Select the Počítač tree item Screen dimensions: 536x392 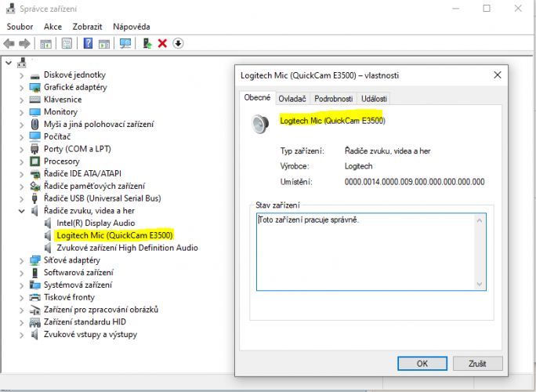click(x=57, y=136)
